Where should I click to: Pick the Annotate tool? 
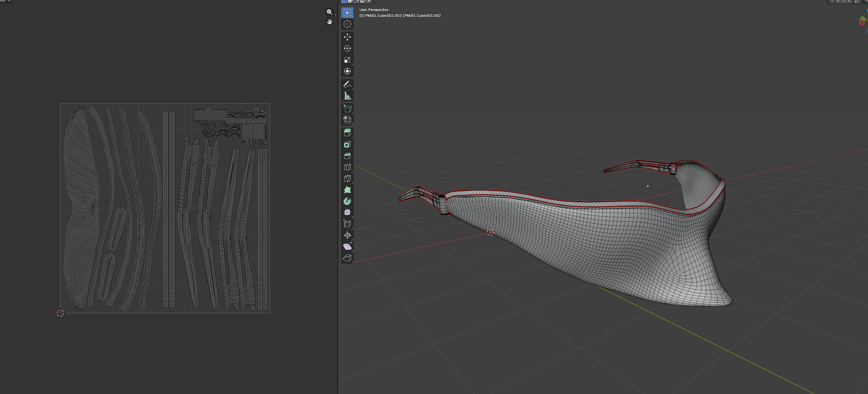coord(347,83)
